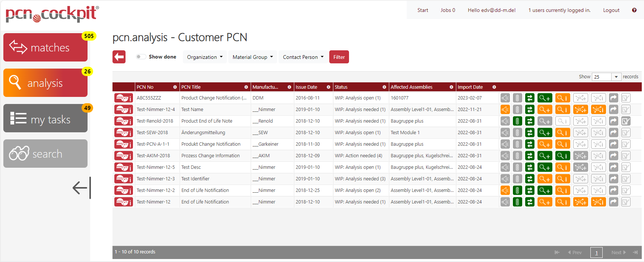
Task: Select page 1 in pagination
Action: tap(596, 253)
